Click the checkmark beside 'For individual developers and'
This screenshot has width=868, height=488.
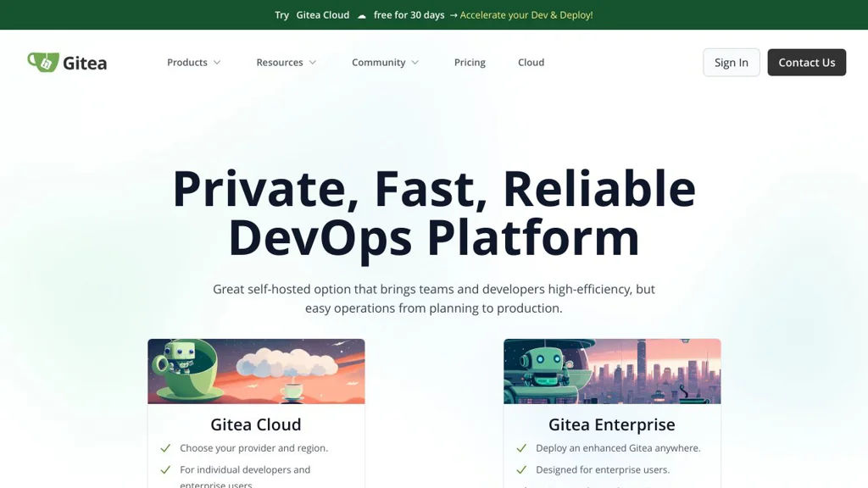(165, 469)
